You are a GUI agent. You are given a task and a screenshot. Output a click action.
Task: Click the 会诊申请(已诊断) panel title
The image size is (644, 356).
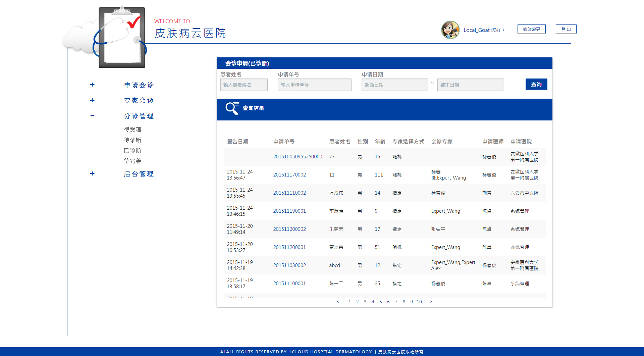tap(247, 63)
